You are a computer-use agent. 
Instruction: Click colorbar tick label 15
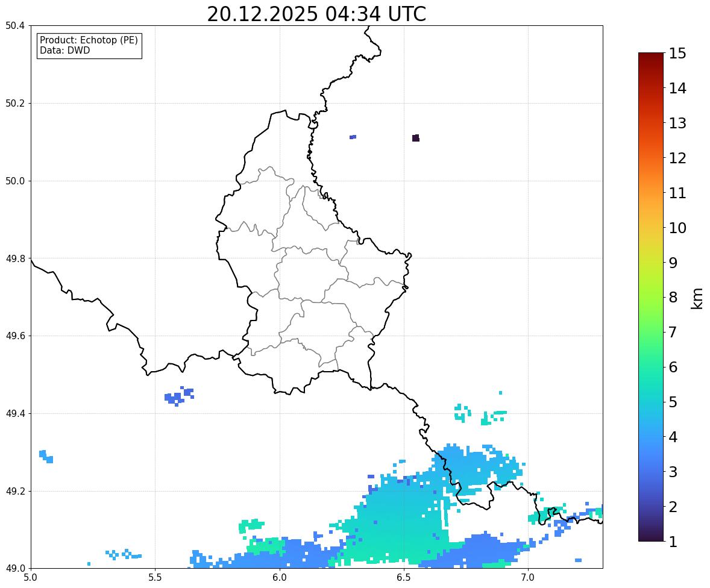point(677,54)
